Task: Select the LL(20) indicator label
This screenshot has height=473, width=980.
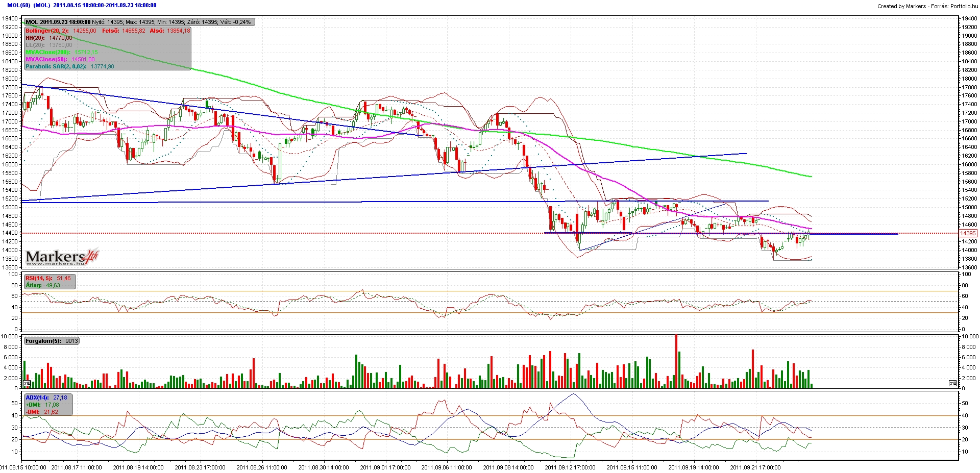Action: [x=35, y=45]
